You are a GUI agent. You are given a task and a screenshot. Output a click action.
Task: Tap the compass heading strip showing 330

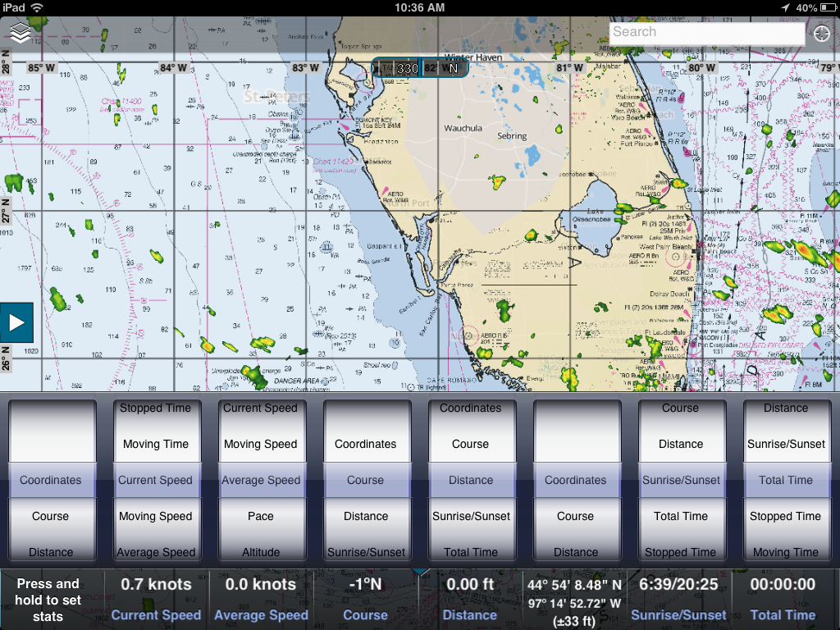(x=409, y=68)
